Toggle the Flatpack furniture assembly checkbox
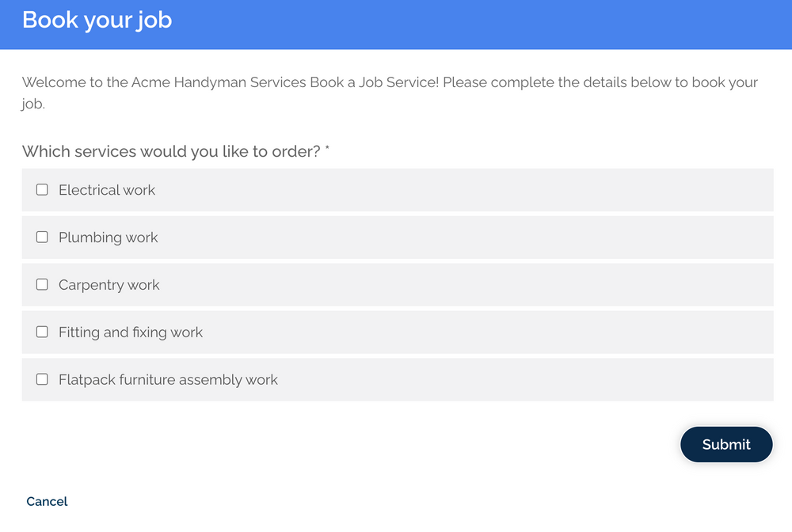The width and height of the screenshot is (792, 532). [x=42, y=380]
